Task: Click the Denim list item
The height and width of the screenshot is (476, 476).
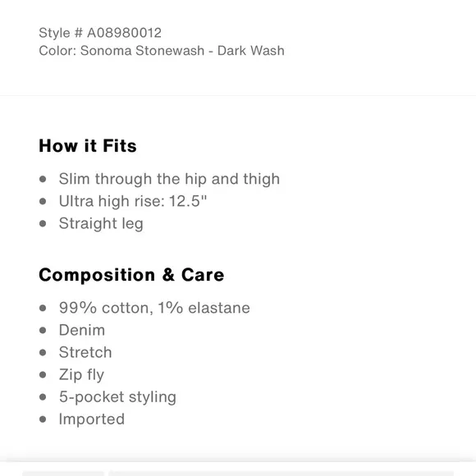Action: 82,330
